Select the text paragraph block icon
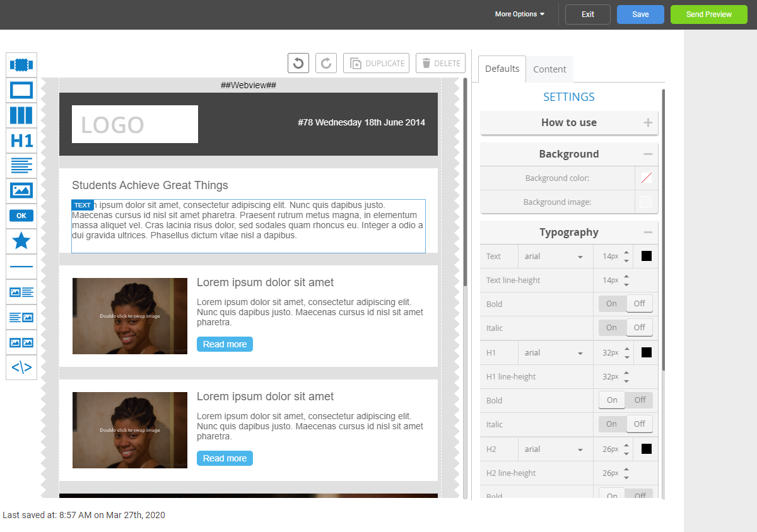Viewport: 757px width, 532px height. pos(21,166)
